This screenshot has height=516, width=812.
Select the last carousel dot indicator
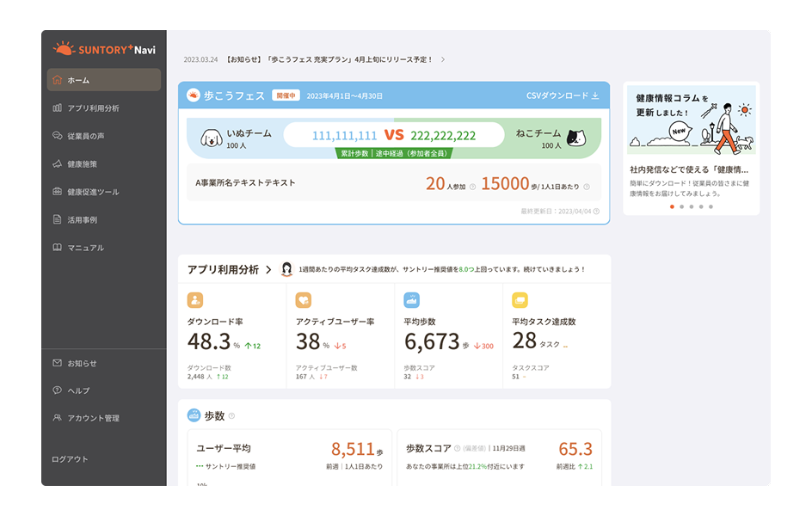point(710,206)
